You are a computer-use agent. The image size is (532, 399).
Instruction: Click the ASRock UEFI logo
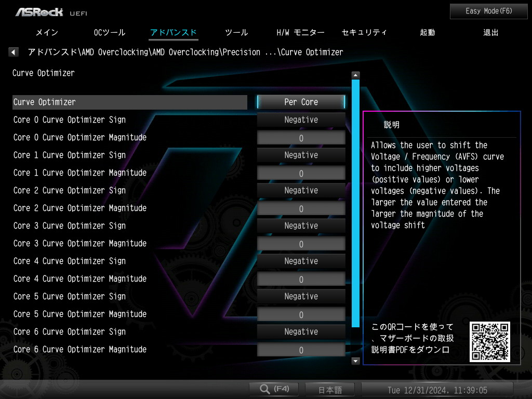coord(51,12)
